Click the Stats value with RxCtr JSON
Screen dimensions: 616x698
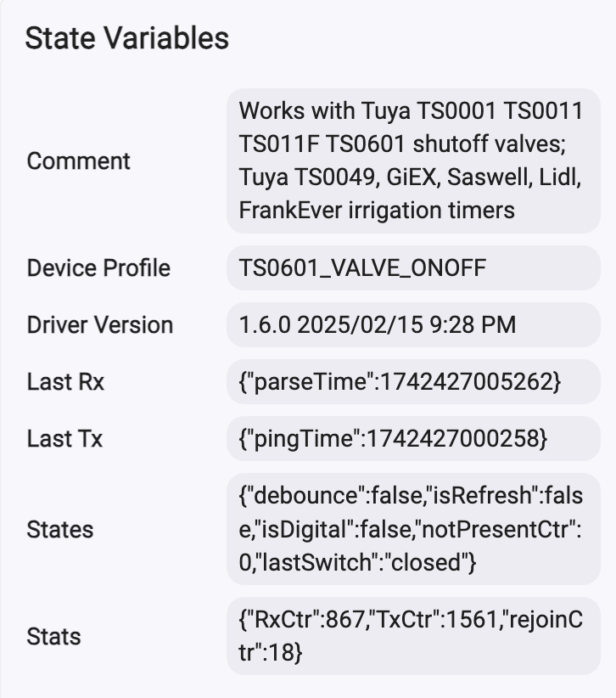413,636
